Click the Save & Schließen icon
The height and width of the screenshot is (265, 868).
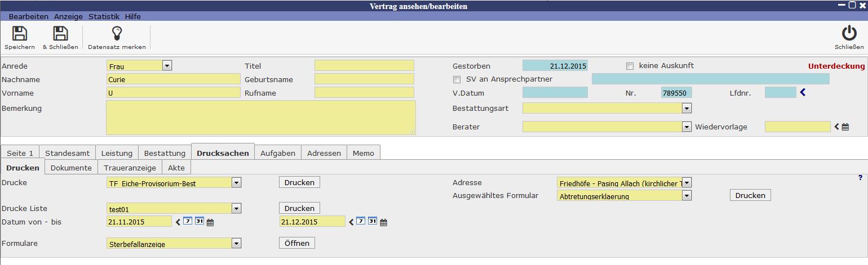pyautogui.click(x=60, y=34)
